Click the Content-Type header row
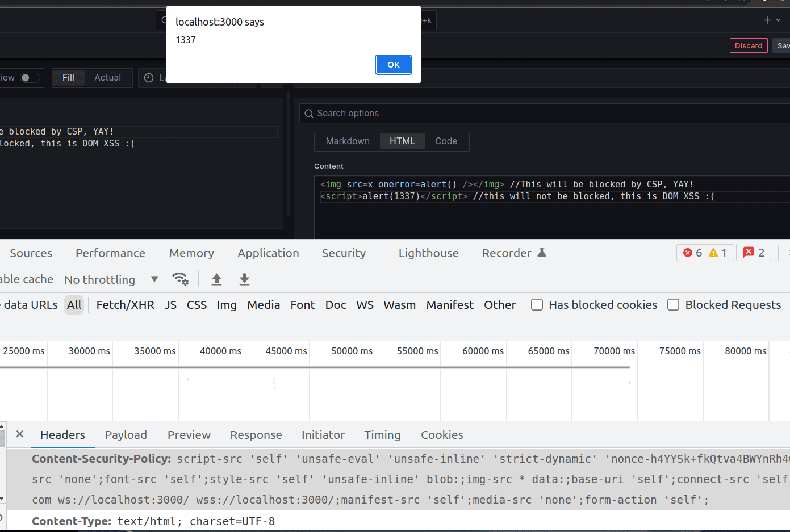Image resolution: width=790 pixels, height=532 pixels. [x=398, y=521]
